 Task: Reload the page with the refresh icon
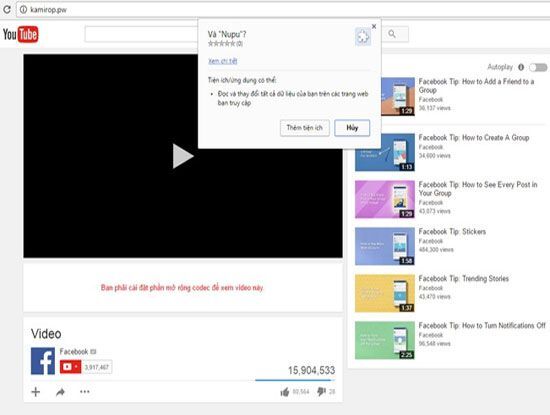pyautogui.click(x=6, y=9)
